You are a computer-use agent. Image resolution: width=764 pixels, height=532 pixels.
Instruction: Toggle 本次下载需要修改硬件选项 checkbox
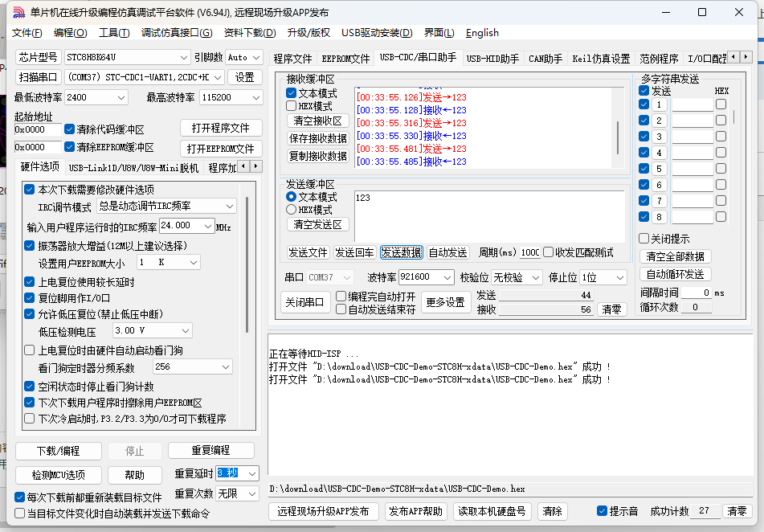pos(30,189)
